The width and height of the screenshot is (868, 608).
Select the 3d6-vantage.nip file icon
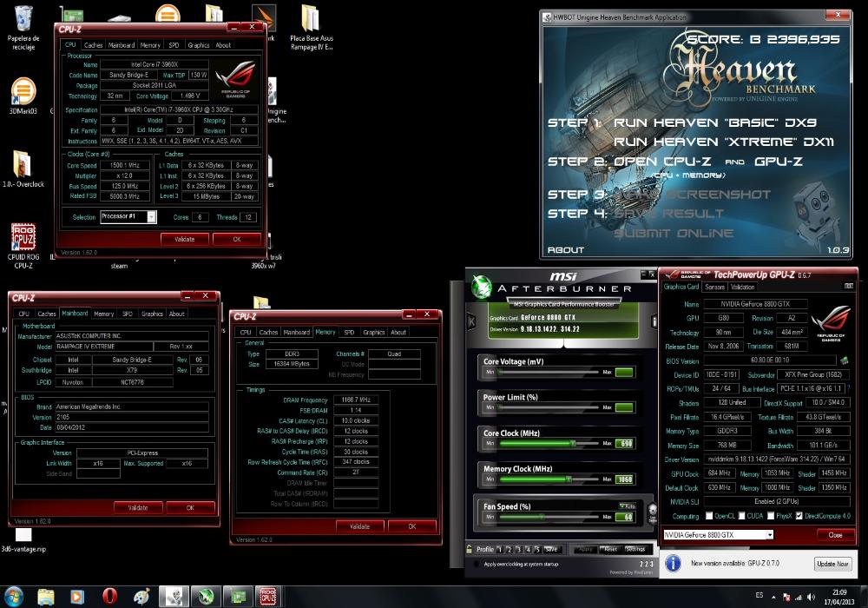[x=23, y=540]
